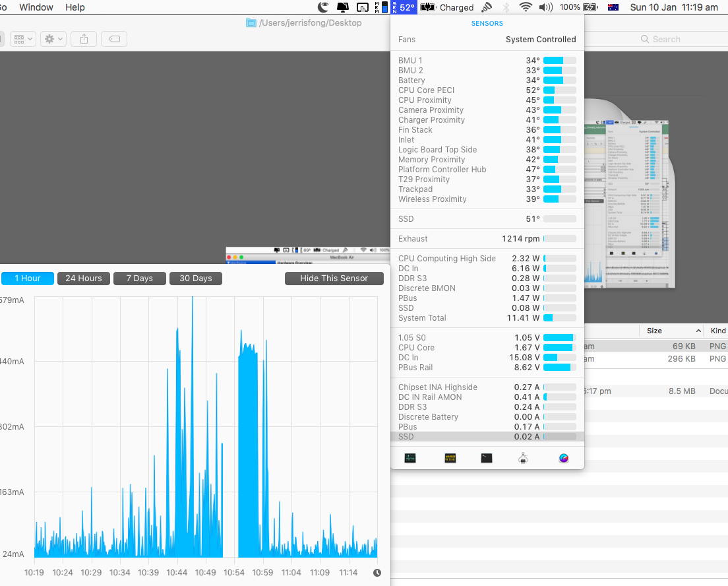Open the Finder item grouping dropdown
Screen dimensions: 728x586
(x=22, y=39)
